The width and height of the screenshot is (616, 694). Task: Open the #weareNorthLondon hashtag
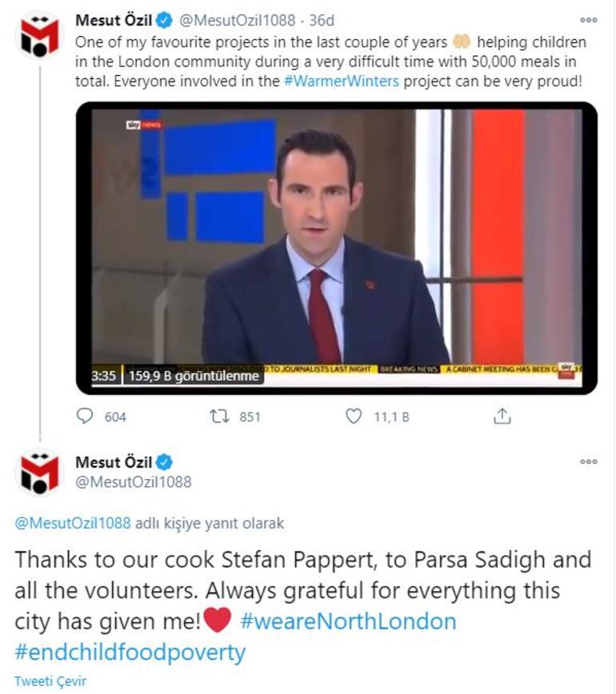point(348,621)
